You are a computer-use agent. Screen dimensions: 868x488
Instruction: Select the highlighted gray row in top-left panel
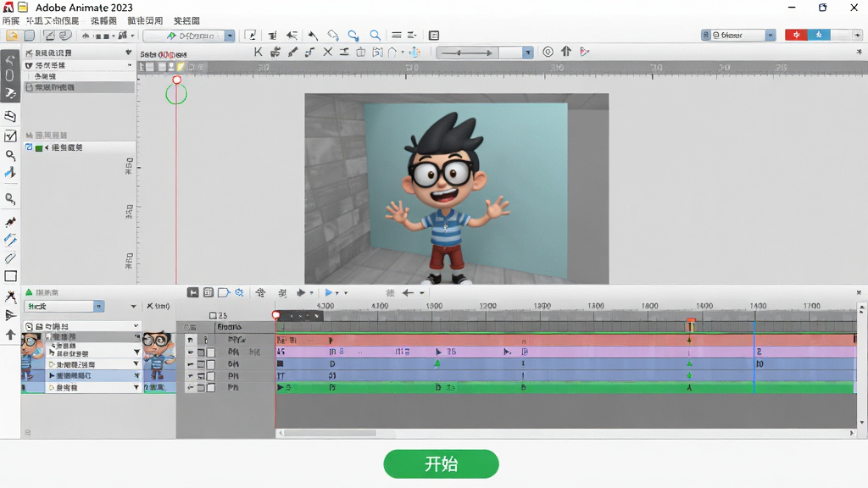pos(80,87)
